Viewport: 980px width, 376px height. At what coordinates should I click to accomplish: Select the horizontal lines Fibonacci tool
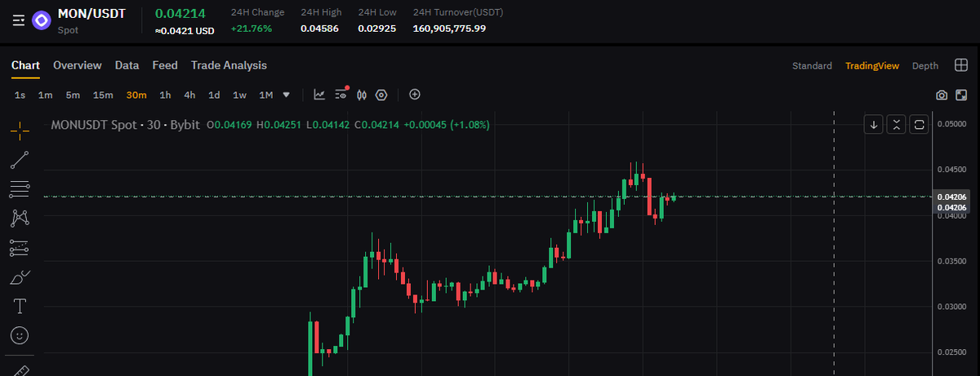tap(20, 189)
